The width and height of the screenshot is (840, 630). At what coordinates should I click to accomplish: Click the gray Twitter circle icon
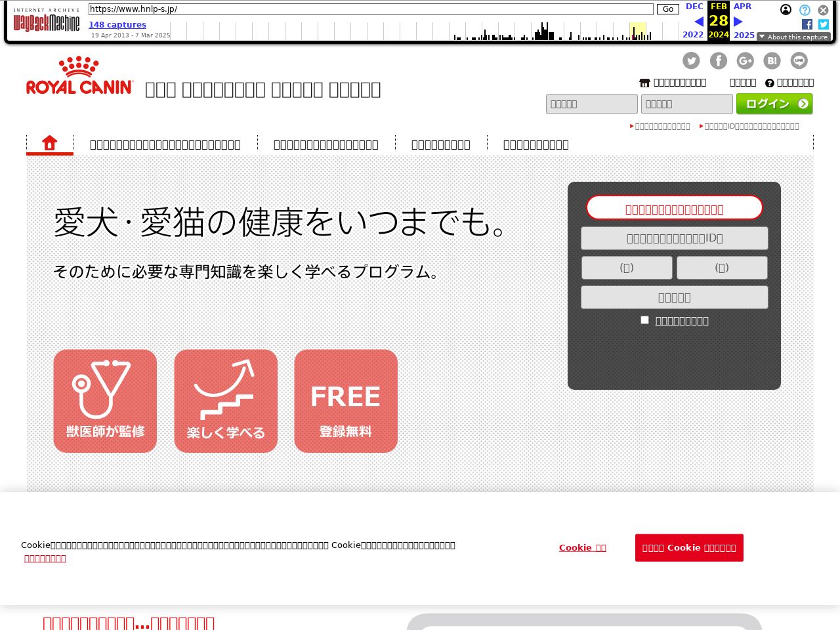click(x=691, y=61)
